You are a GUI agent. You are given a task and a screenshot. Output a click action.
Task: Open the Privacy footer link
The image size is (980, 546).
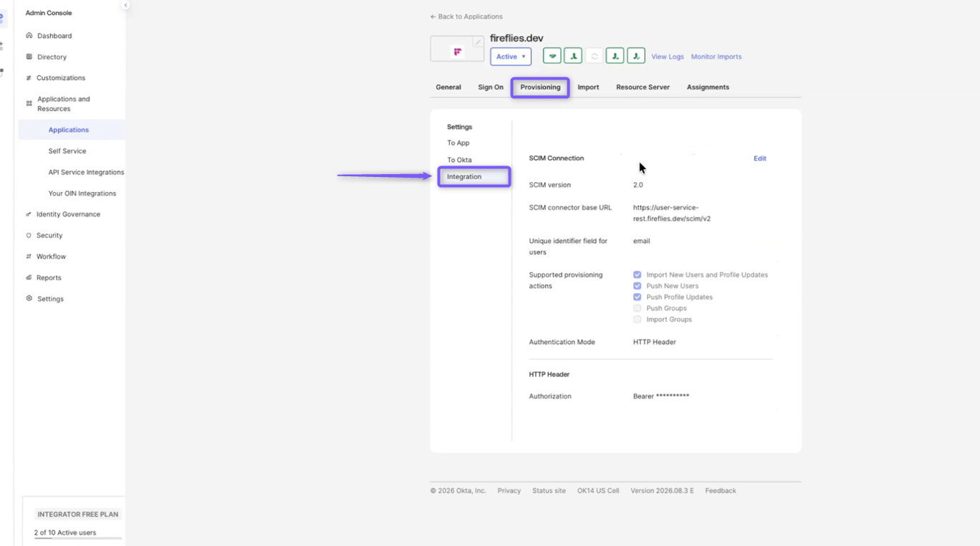coord(509,491)
